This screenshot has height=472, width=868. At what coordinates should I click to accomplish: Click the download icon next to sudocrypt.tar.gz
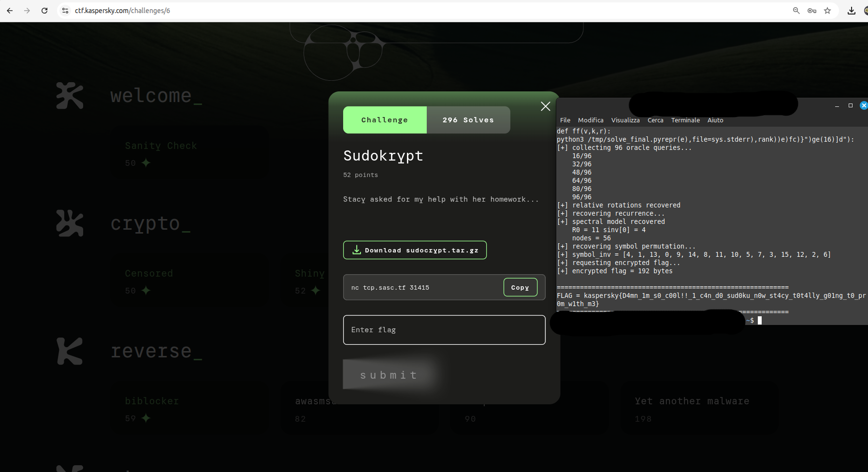coord(357,250)
